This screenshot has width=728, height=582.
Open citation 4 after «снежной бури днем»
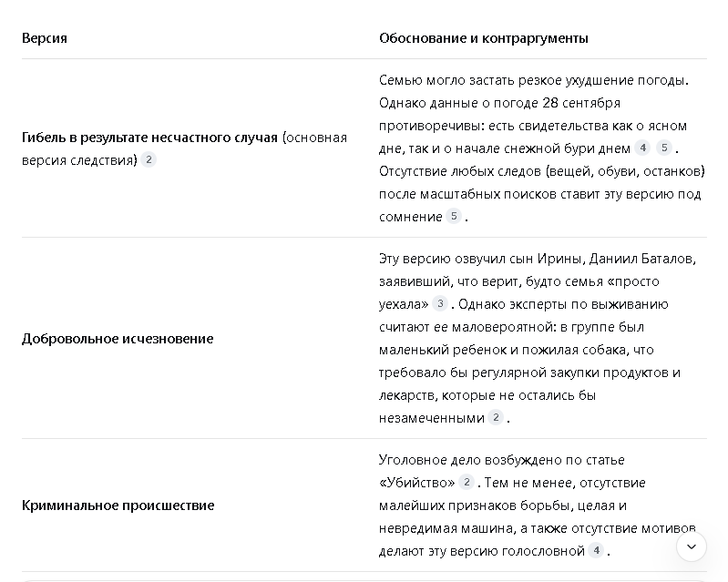click(x=642, y=148)
